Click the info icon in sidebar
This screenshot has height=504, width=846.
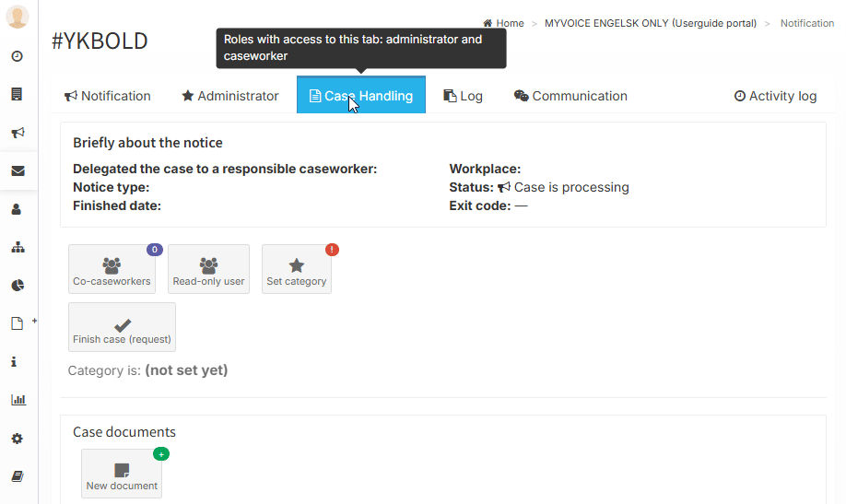[14, 362]
